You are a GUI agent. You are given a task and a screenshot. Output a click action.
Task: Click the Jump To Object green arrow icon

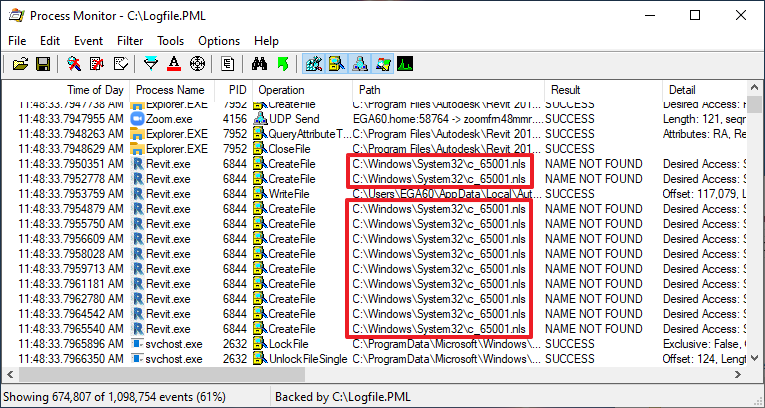click(282, 64)
